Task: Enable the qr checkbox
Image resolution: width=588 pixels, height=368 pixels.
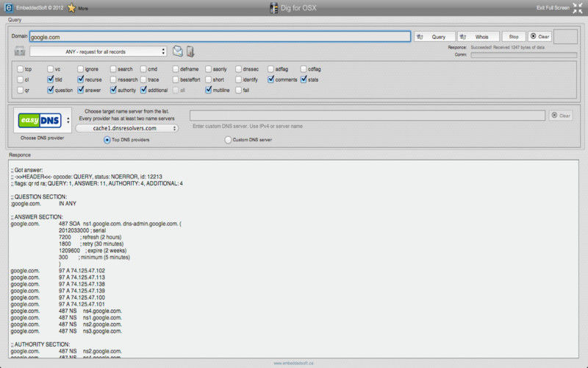Action: [21, 90]
